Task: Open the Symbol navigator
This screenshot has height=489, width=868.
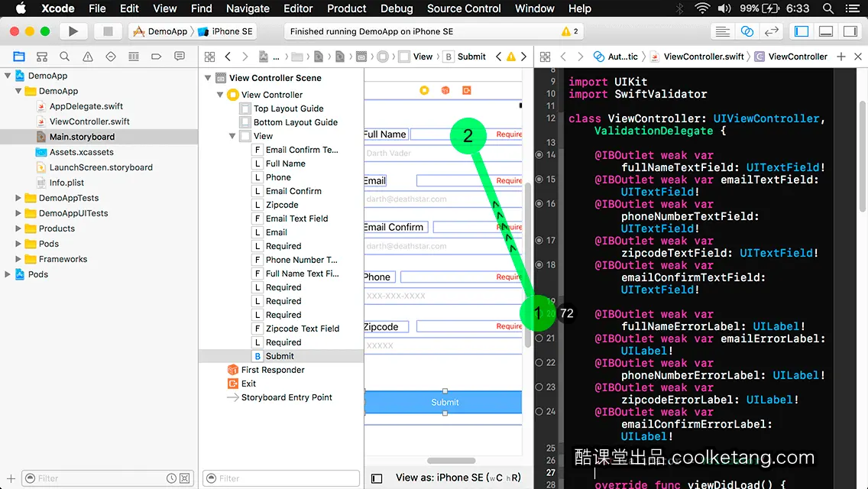Action: [x=41, y=57]
